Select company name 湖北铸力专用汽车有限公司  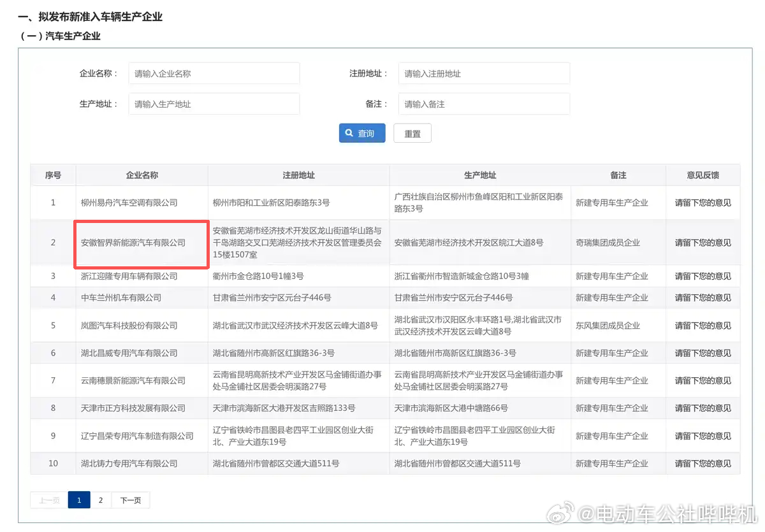click(x=129, y=463)
